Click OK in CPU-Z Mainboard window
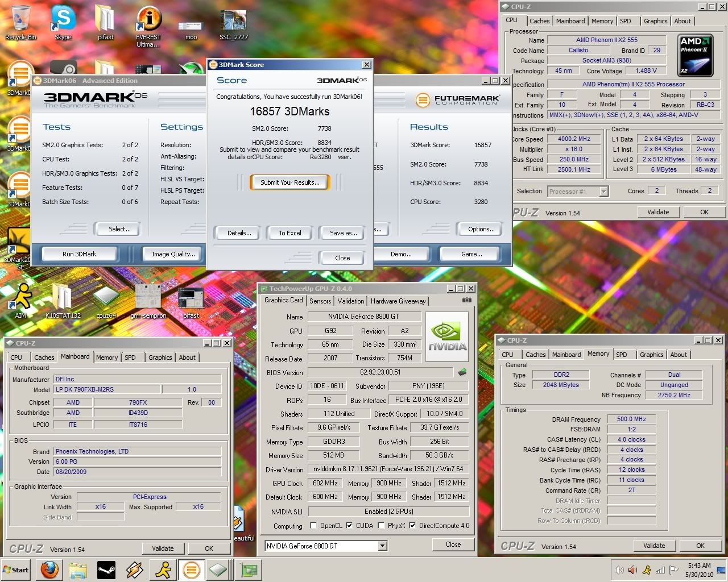The width and height of the screenshot is (728, 582). pos(209,548)
